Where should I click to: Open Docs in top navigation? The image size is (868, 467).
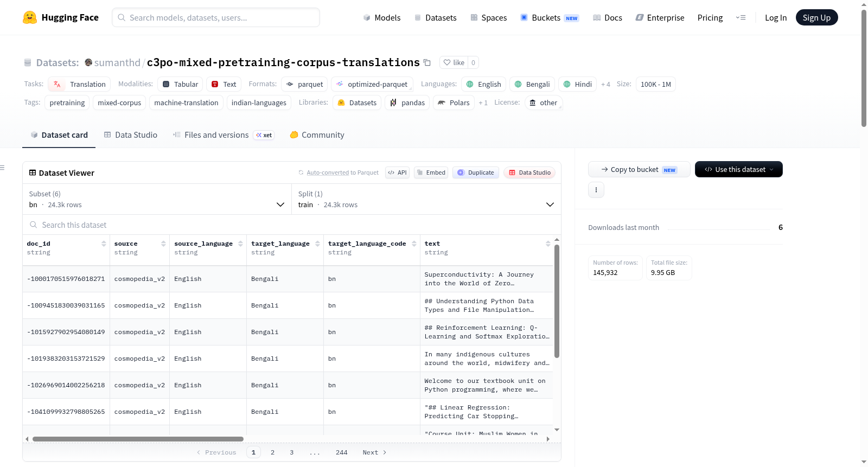tap(608, 17)
